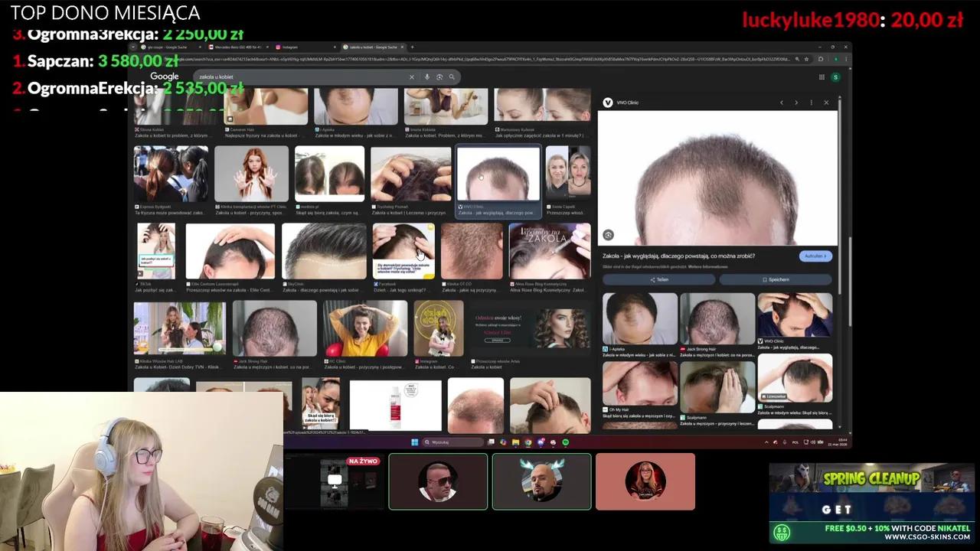Select sunglasses man participant tile

[438, 481]
